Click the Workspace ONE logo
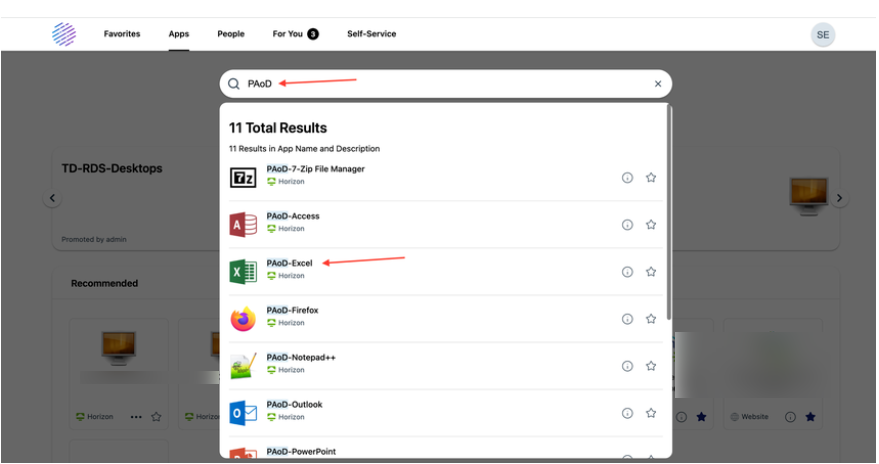This screenshot has height=464, width=879. coord(64,34)
